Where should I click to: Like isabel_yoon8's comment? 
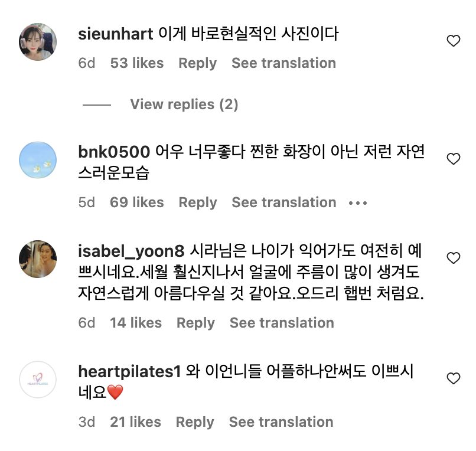[453, 258]
